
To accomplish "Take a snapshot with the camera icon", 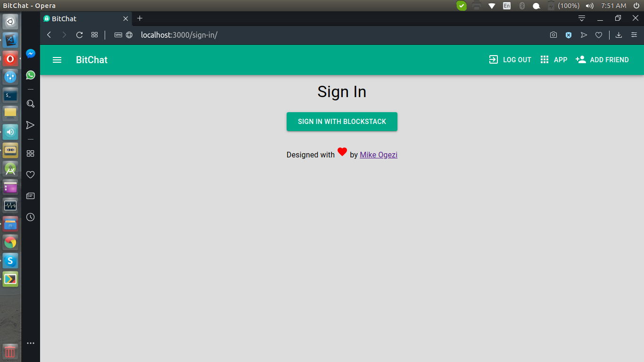I will point(553,35).
